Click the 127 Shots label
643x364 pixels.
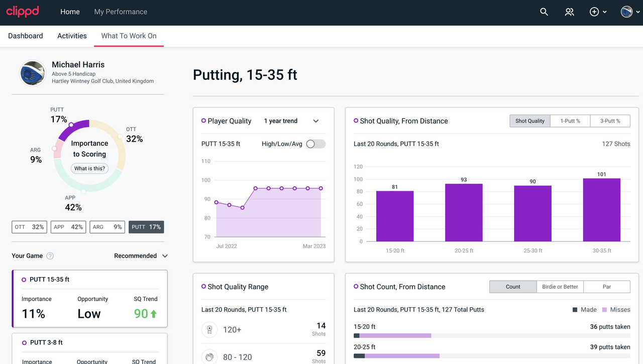click(x=616, y=144)
